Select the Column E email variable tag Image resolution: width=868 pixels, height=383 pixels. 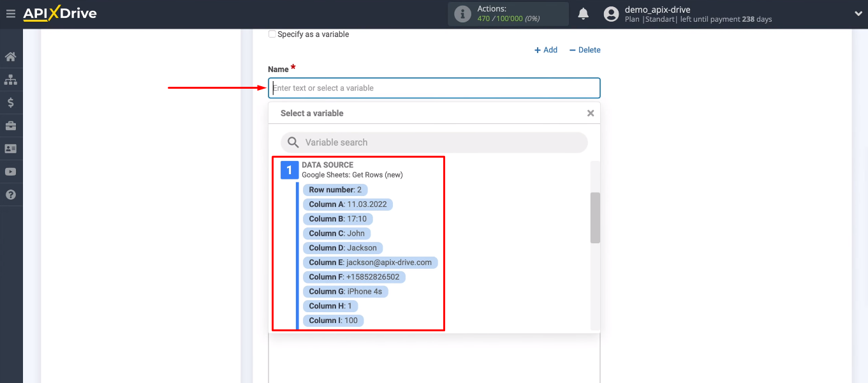(370, 262)
